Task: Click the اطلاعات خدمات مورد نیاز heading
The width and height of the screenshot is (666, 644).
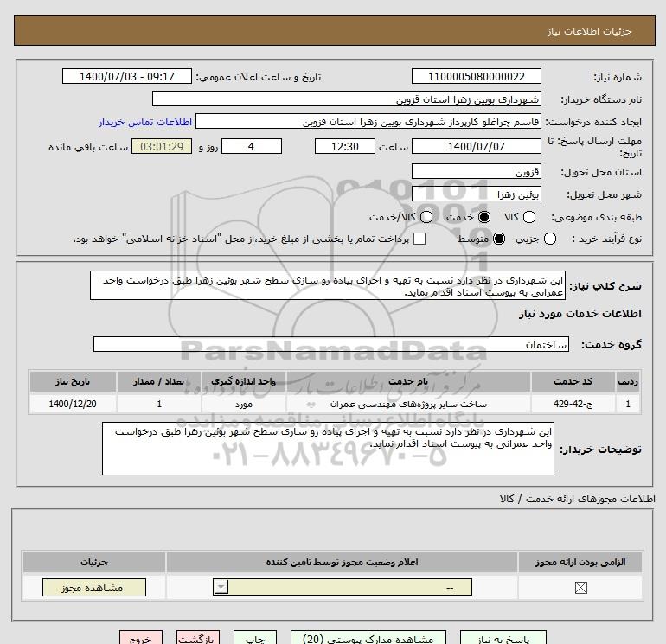Action: [x=580, y=314]
